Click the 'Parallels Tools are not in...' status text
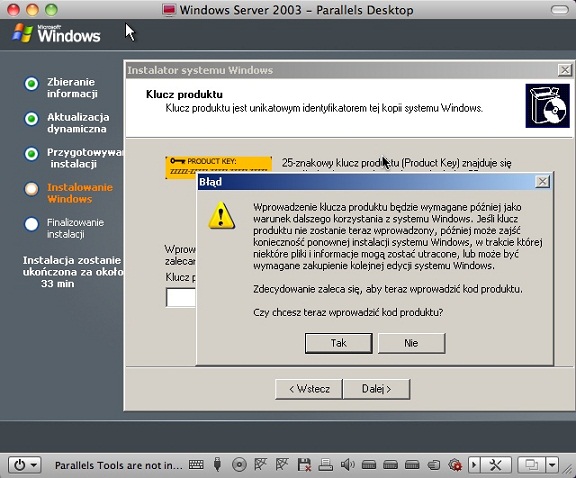 coord(119,466)
